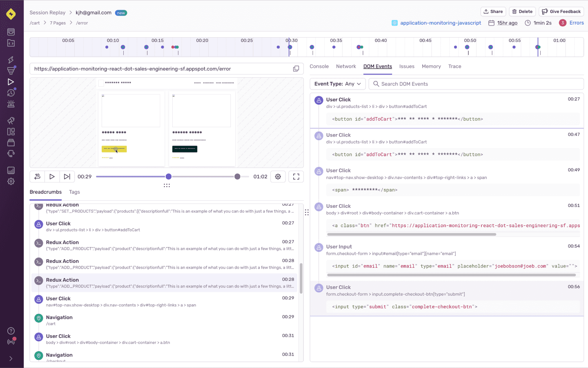Open the Event Type: Any dropdown
588x368 pixels.
[338, 84]
